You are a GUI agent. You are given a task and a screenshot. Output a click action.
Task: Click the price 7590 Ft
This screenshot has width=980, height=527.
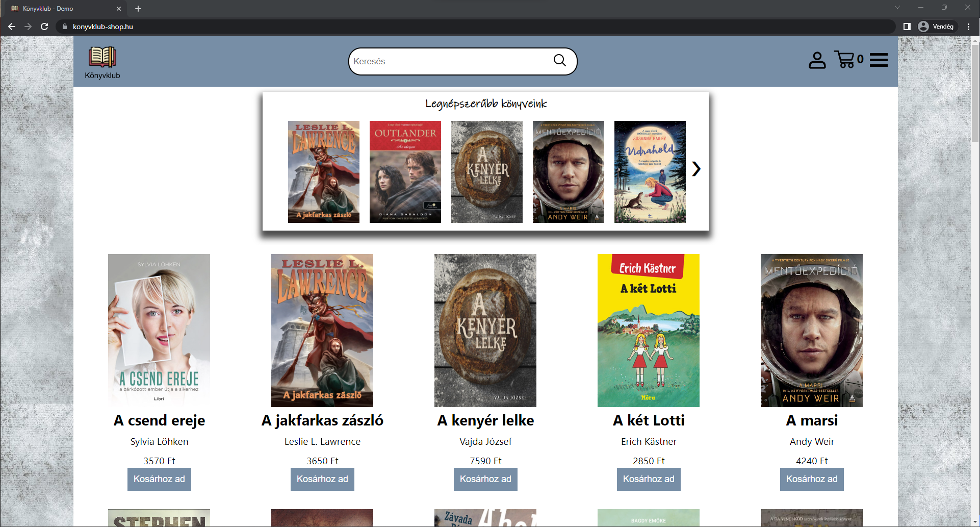[x=485, y=461]
